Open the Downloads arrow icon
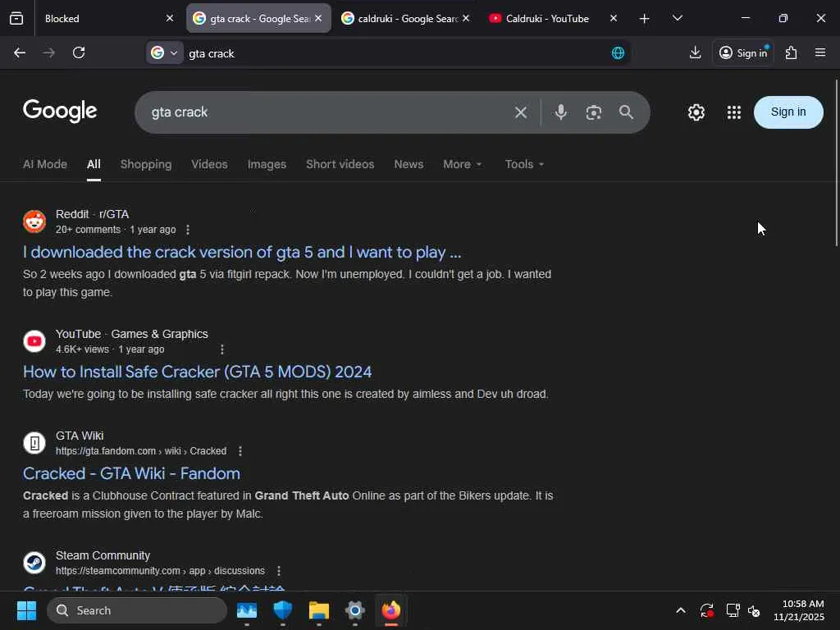The height and width of the screenshot is (630, 840). tap(695, 52)
